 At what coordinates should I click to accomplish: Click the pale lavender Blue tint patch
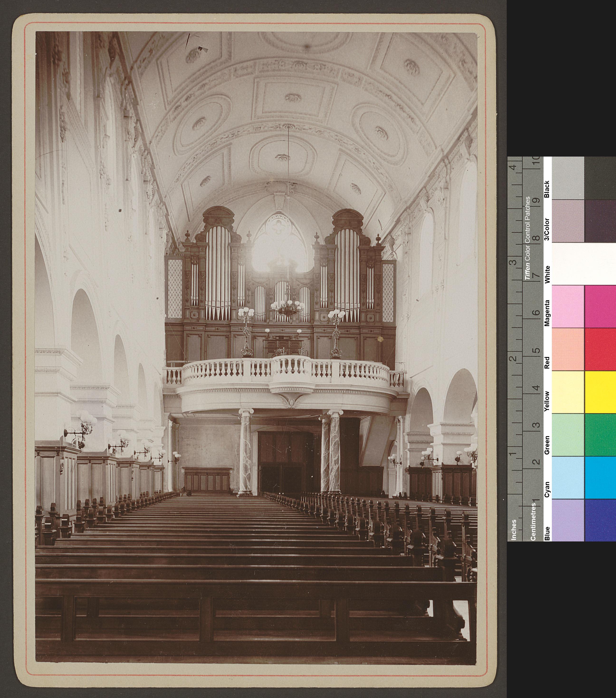click(x=568, y=520)
